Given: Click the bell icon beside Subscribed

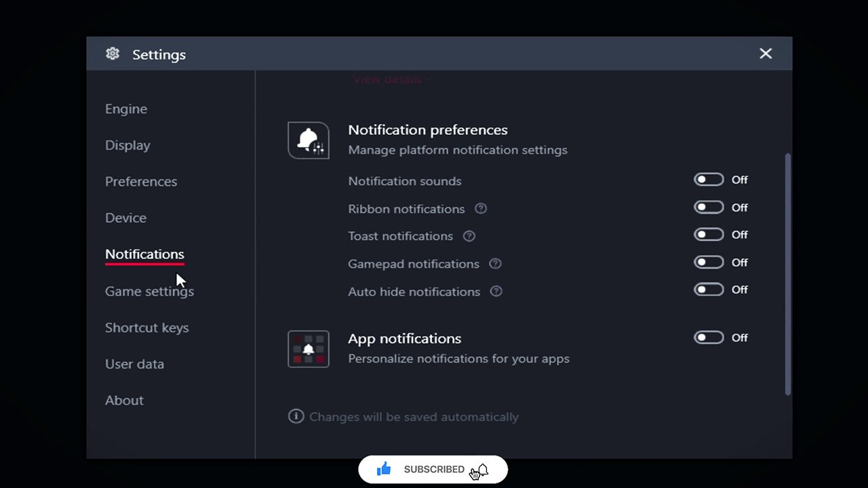Looking at the screenshot, I should pos(483,469).
